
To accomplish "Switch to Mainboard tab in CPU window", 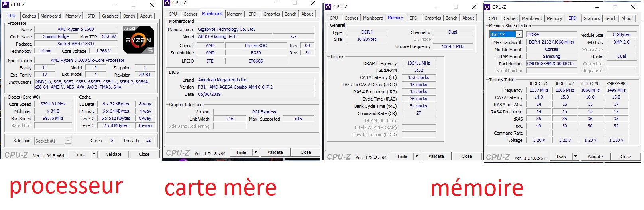I will (x=51, y=16).
